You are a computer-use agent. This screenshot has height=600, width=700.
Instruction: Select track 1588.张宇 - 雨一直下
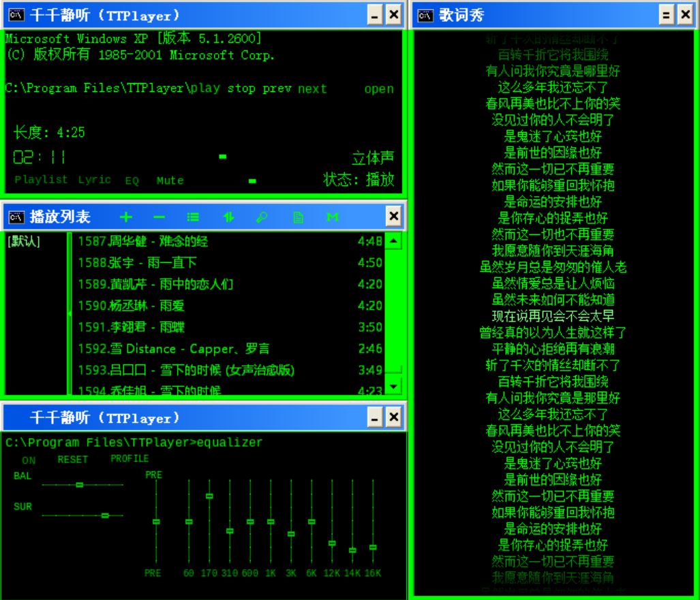(230, 263)
